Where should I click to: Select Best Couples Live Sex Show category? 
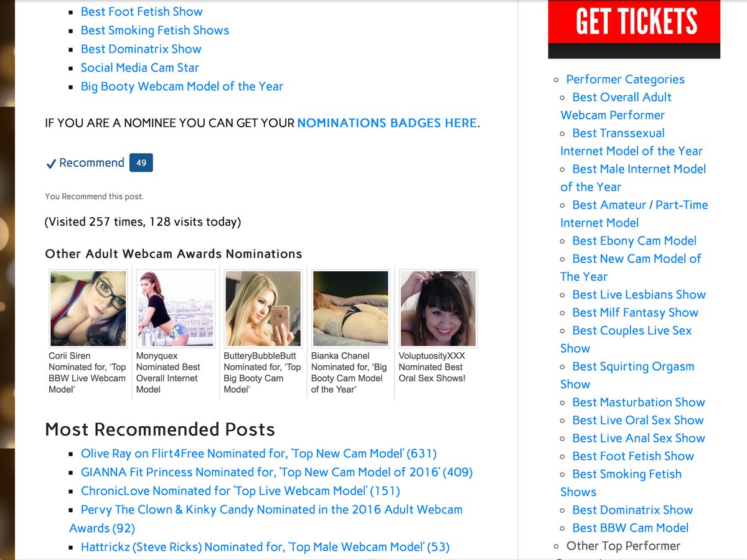626,340
